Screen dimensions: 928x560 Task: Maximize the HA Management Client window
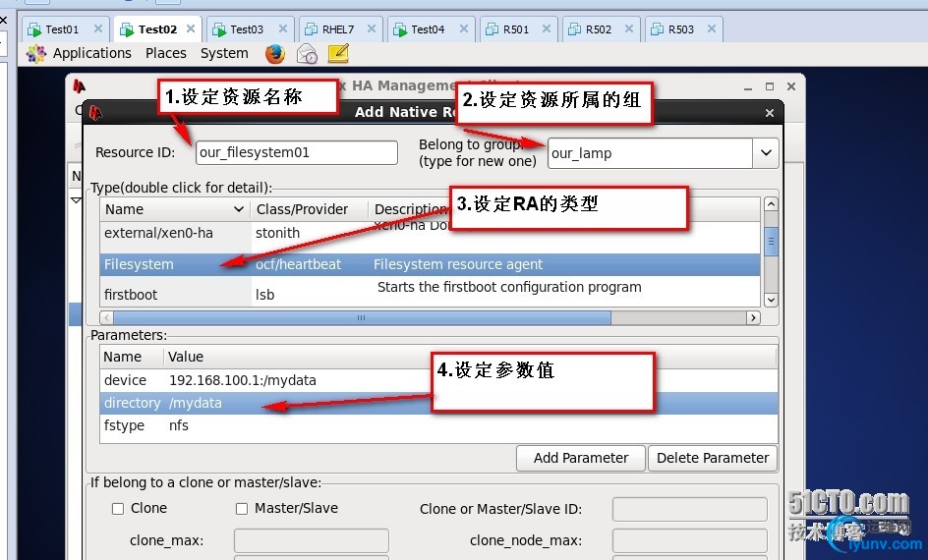770,86
